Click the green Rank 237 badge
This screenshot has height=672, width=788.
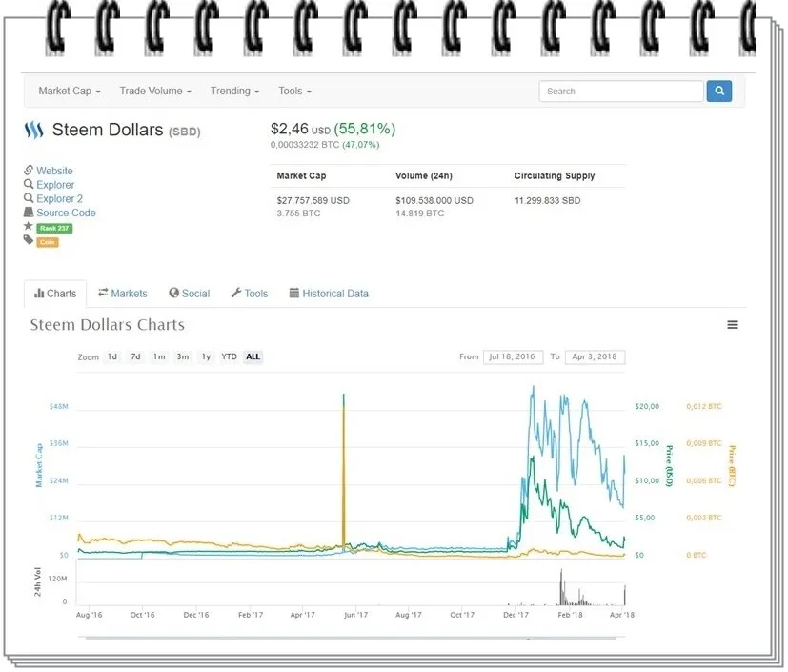coord(54,228)
